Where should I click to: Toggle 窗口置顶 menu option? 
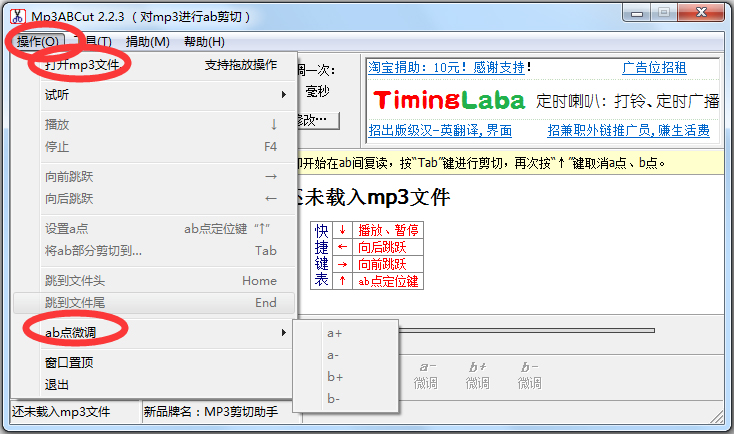[x=154, y=362]
